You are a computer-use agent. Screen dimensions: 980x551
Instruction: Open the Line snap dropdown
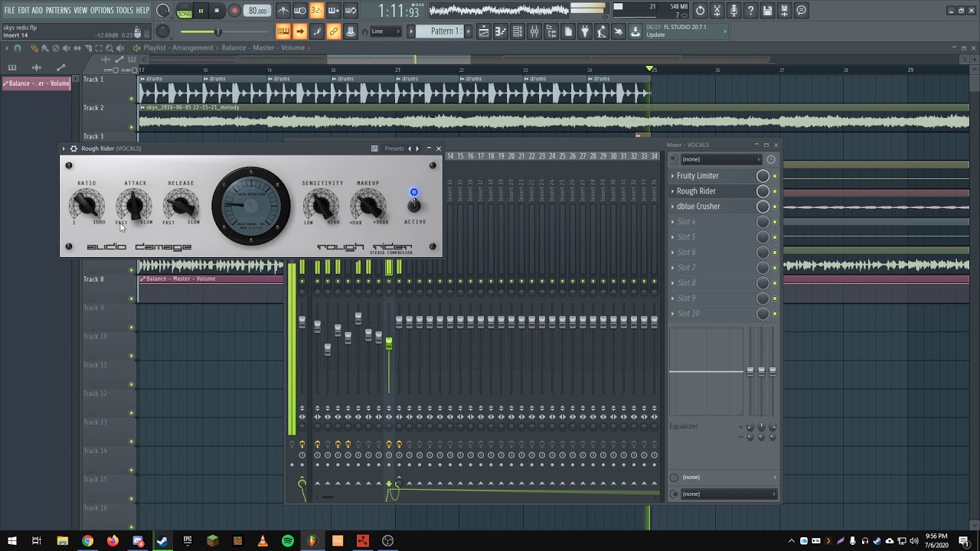click(386, 31)
